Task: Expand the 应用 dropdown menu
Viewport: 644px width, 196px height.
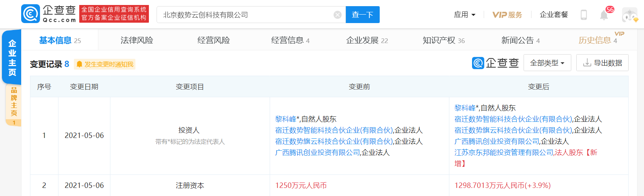Action: (464, 15)
